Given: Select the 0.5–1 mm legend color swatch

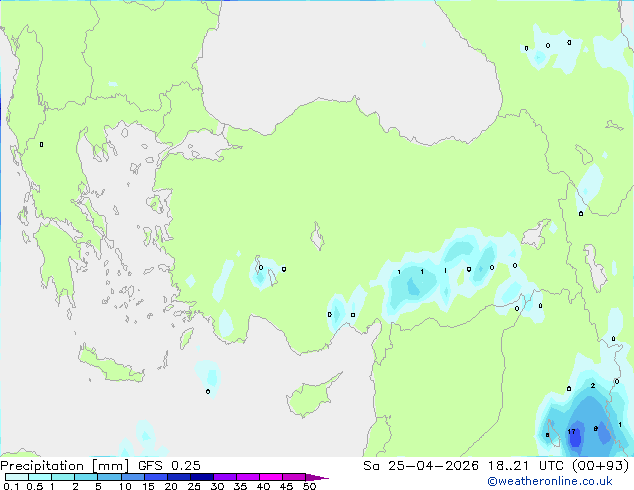Looking at the screenshot, I should pyautogui.click(x=40, y=477).
